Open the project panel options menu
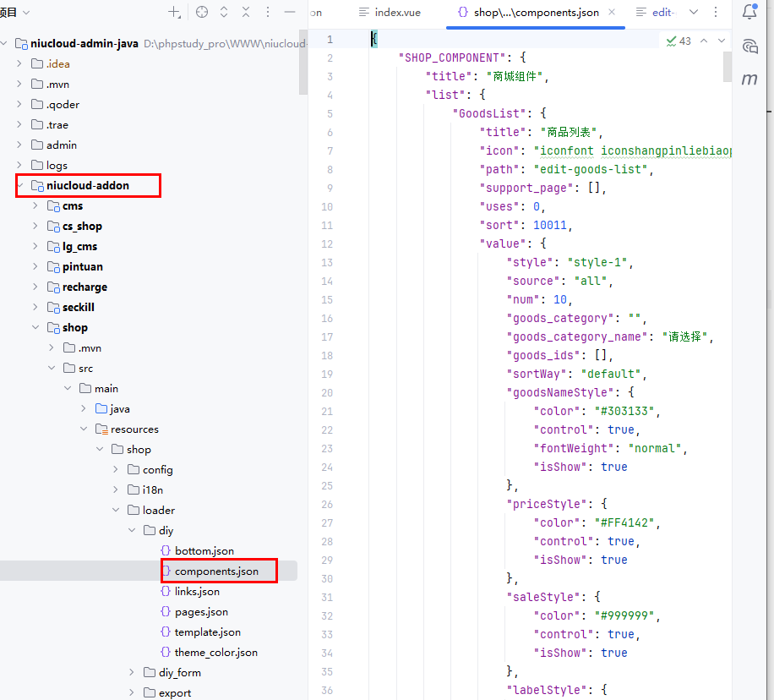The image size is (774, 700). coord(268,12)
